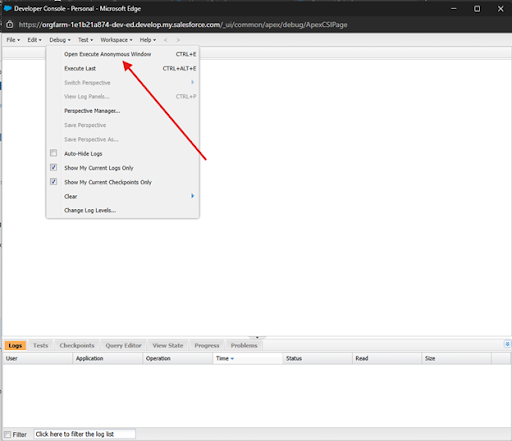The height and width of the screenshot is (441, 512).
Task: Click the back navigation arrow
Action: point(166,40)
